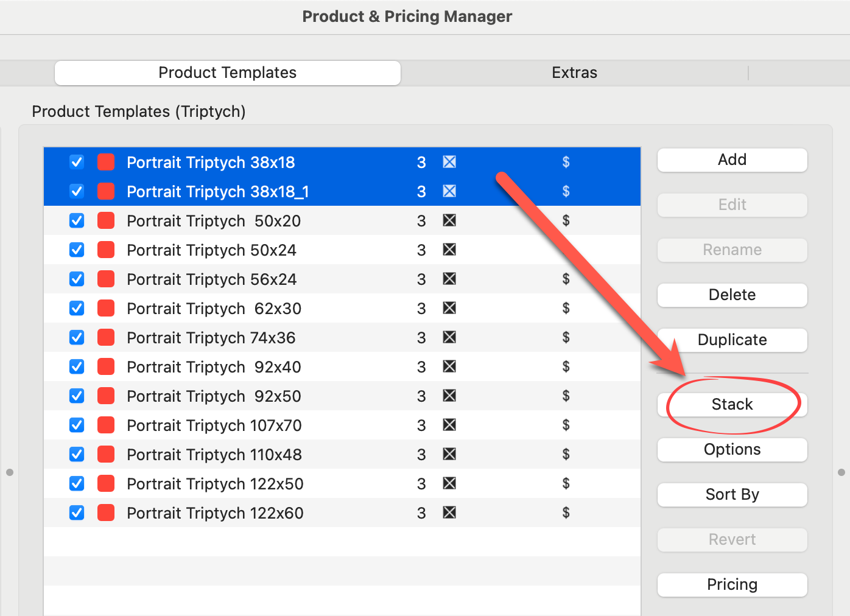Viewport: 850px width, 616px height.
Task: Click the dollar icon for Portrait Triptych 122x60
Action: (566, 513)
